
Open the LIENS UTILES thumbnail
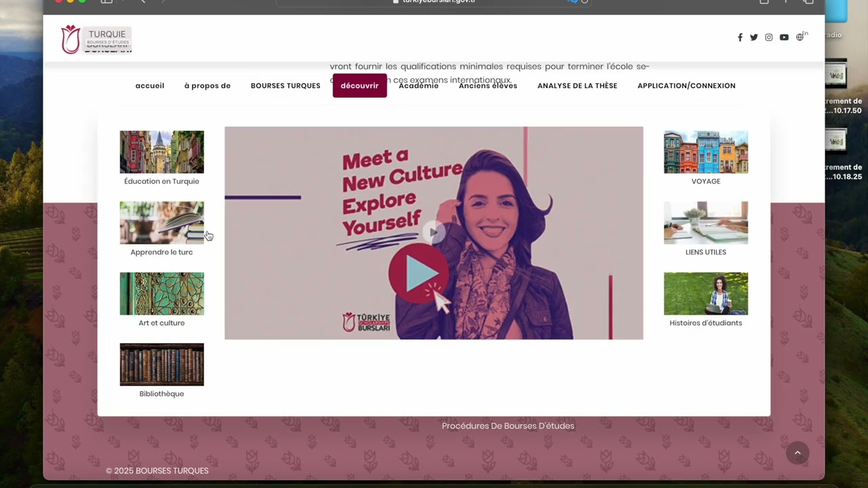[706, 222]
